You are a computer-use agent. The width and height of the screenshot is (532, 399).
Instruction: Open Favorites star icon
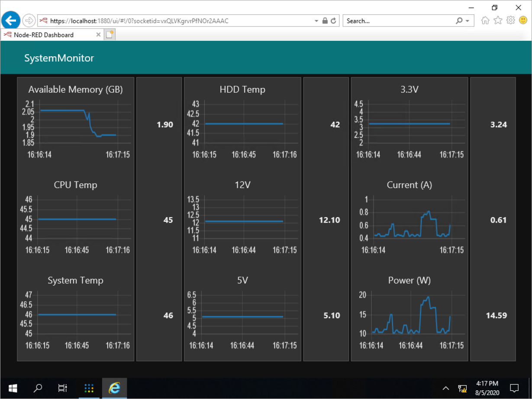498,20
